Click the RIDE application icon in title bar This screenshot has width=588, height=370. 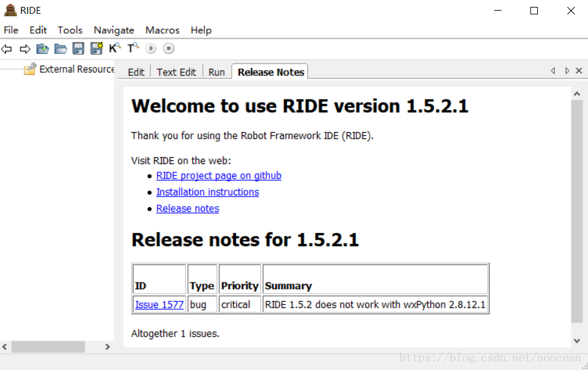(x=10, y=10)
